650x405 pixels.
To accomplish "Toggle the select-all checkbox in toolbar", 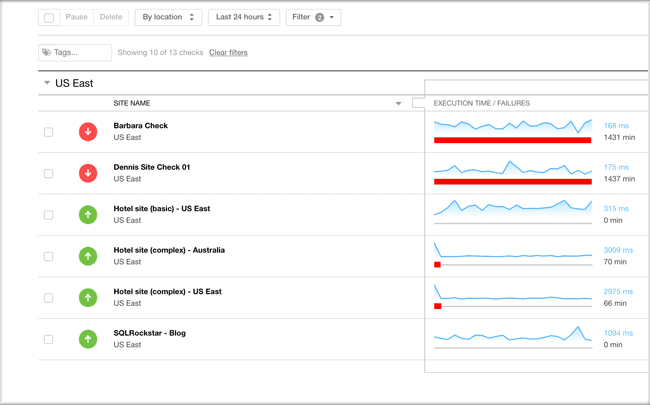I will pos(49,17).
